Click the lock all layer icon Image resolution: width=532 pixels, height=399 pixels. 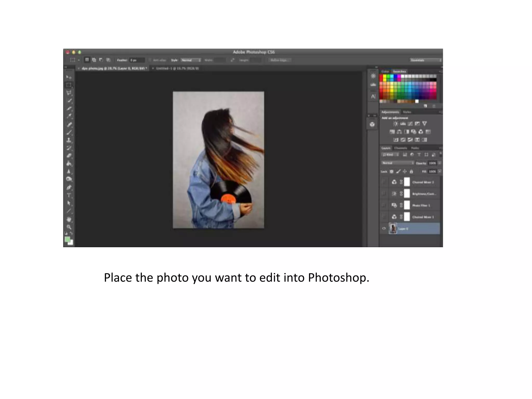pyautogui.click(x=411, y=171)
